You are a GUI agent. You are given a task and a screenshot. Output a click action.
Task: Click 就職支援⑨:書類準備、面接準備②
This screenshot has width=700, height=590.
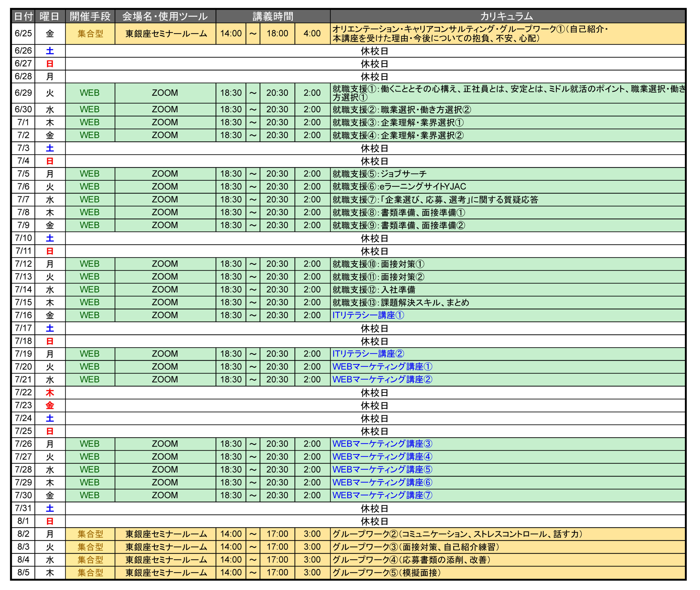(399, 226)
